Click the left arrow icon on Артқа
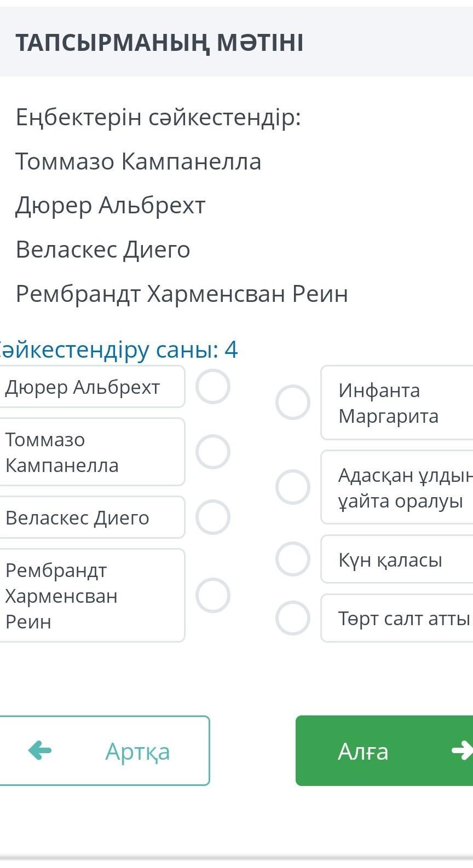473x868 pixels. click(40, 750)
